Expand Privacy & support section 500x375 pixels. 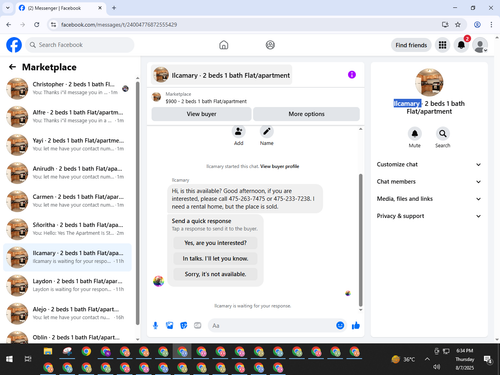click(429, 216)
